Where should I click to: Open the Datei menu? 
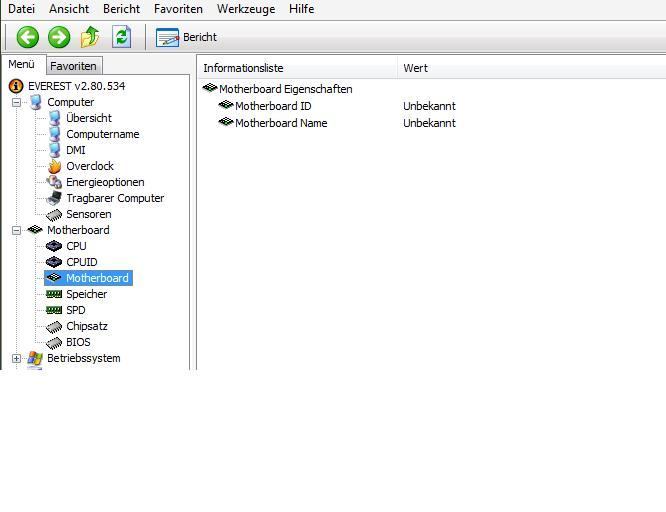point(21,9)
